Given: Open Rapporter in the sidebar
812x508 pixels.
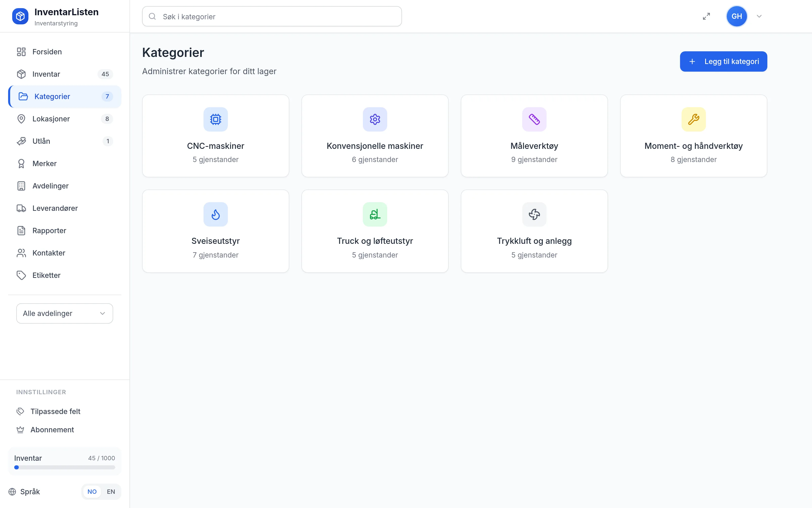Looking at the screenshot, I should point(64,230).
